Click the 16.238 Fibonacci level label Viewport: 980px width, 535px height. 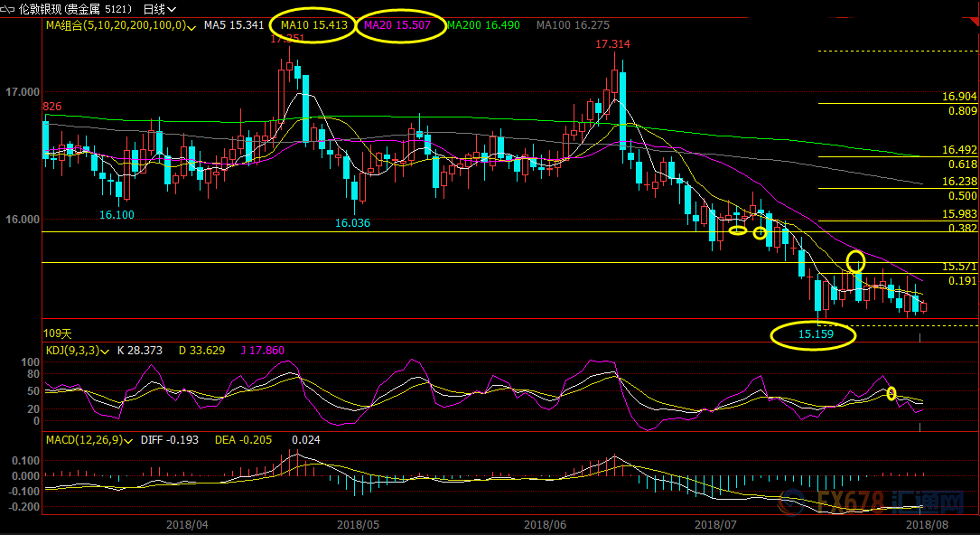959,182
